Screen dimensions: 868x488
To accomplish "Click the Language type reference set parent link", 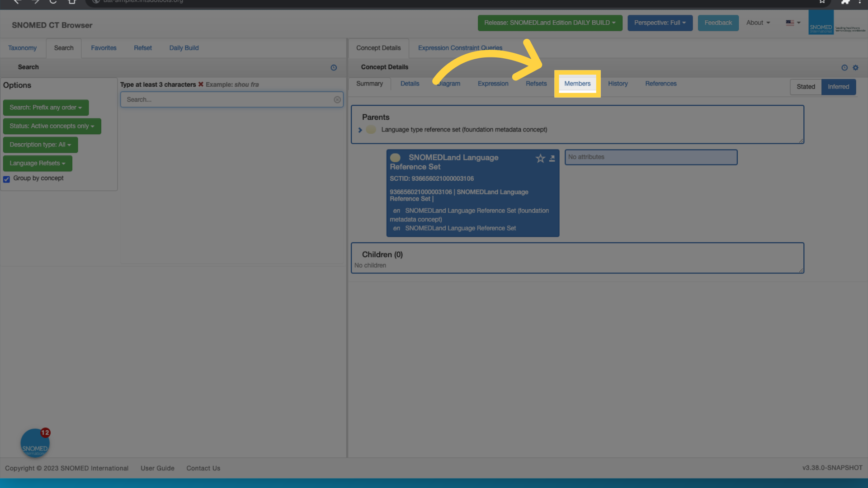I will click(x=464, y=130).
